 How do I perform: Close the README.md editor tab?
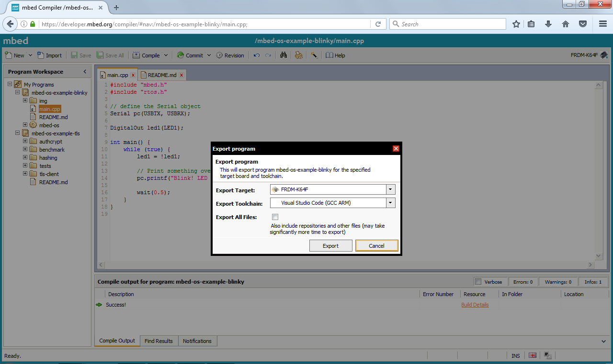tap(182, 75)
